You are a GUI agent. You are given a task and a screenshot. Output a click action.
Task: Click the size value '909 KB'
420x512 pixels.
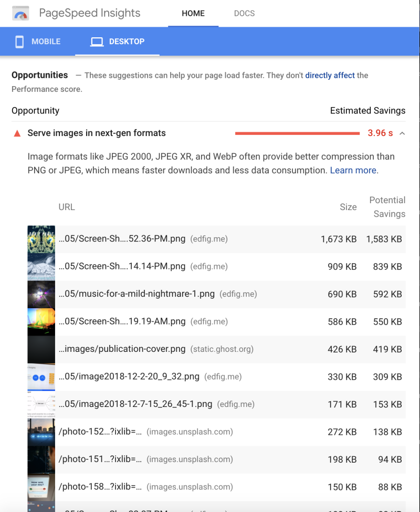click(342, 267)
